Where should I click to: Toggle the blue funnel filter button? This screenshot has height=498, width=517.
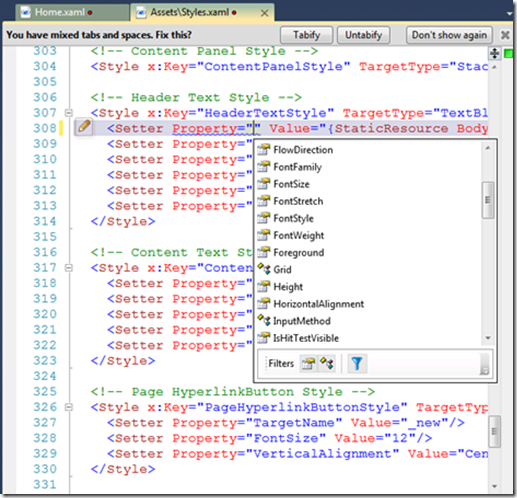(x=357, y=363)
